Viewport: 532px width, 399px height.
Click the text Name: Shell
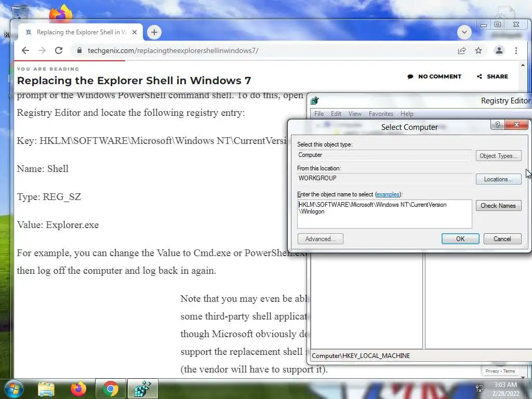tap(43, 169)
